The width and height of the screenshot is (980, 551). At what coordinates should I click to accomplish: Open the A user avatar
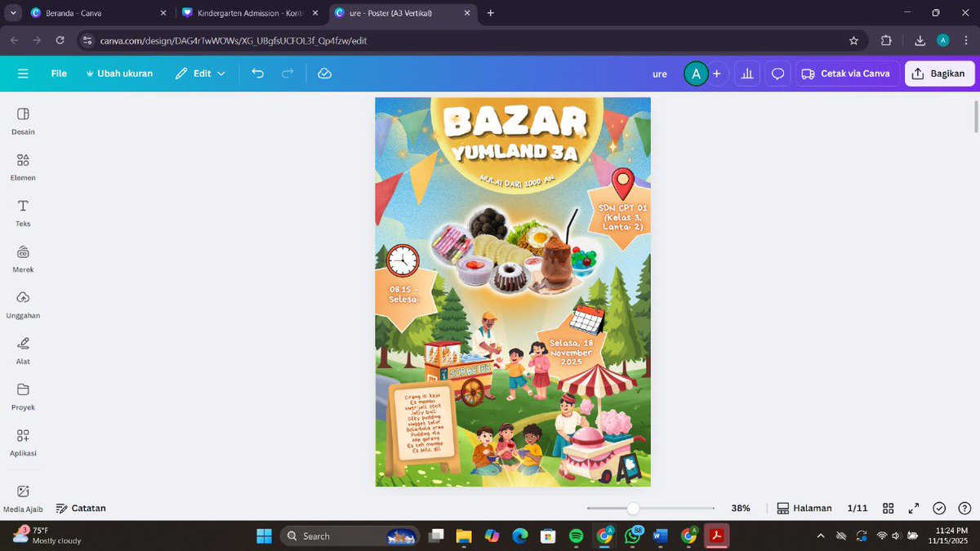point(696,73)
